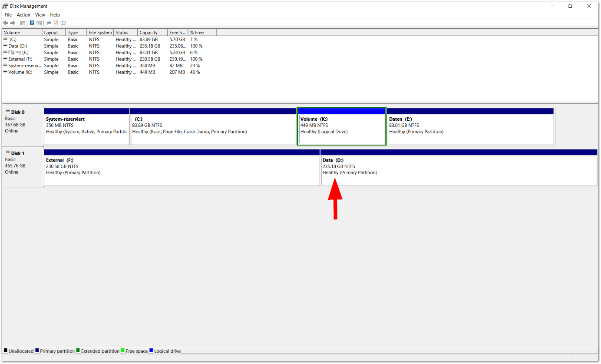The height and width of the screenshot is (364, 601).
Task: Open the View menu
Action: [x=40, y=15]
